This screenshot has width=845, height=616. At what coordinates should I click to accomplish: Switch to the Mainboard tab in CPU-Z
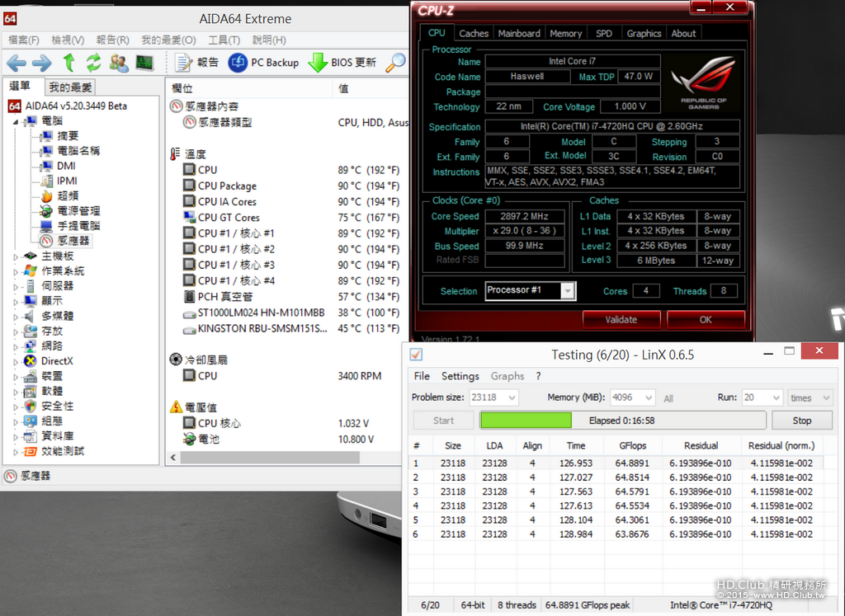click(519, 33)
